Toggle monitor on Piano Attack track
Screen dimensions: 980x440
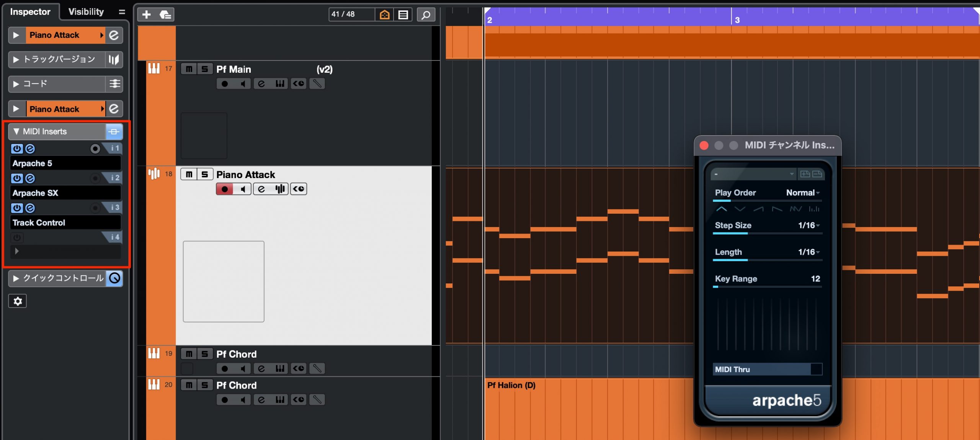[242, 189]
